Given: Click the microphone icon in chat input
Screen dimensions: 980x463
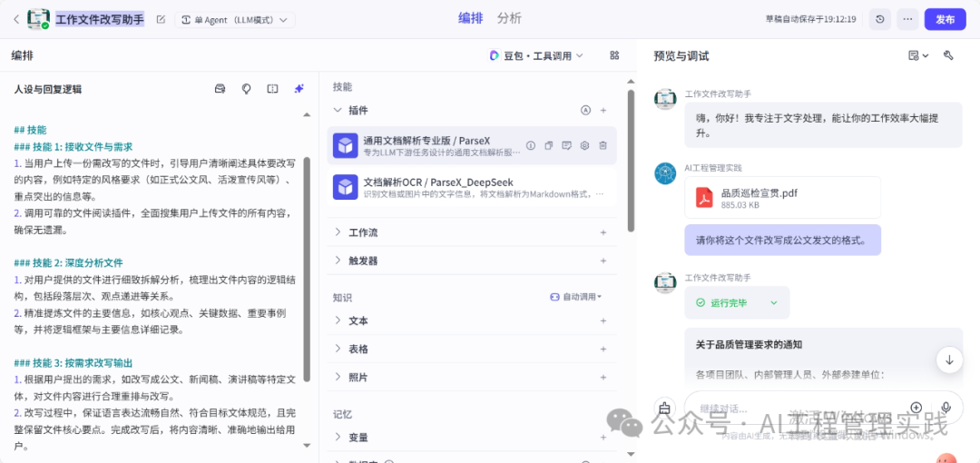Looking at the screenshot, I should [946, 408].
